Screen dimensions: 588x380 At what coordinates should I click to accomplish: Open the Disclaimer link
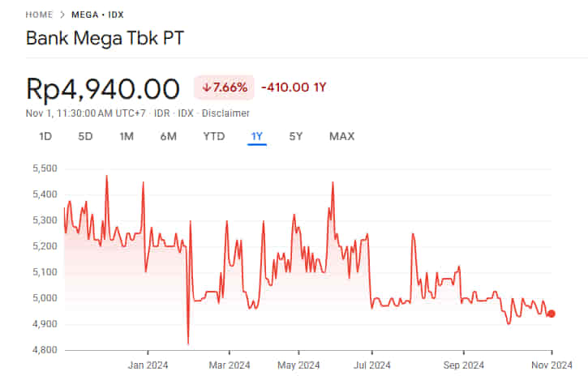226,113
